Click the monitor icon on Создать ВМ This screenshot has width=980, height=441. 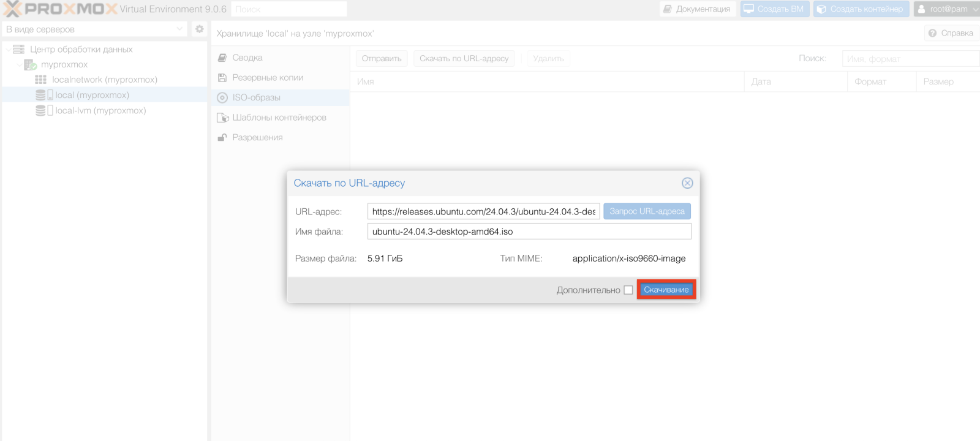pyautogui.click(x=748, y=9)
